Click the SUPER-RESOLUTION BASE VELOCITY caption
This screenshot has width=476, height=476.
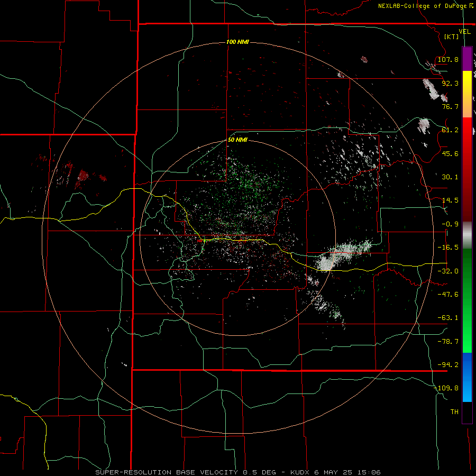pyautogui.click(x=167, y=472)
